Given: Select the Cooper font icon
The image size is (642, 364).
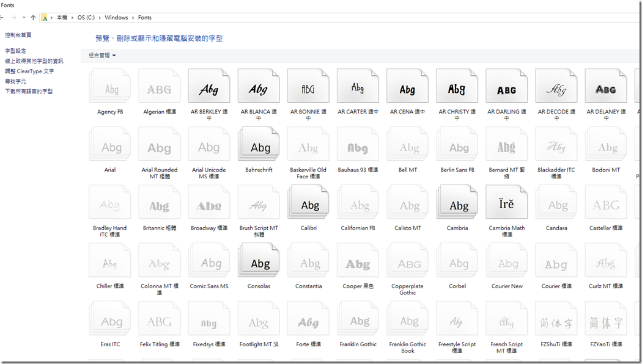Looking at the screenshot, I should [358, 260].
